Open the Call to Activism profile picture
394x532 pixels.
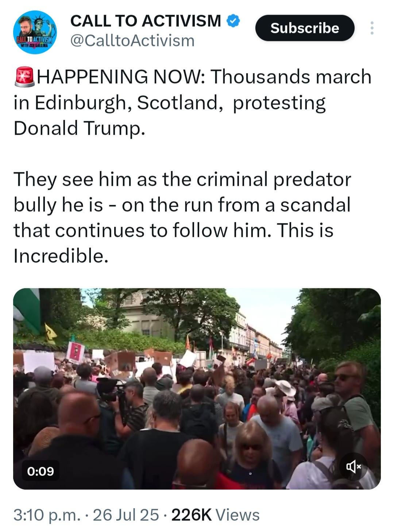[35, 32]
